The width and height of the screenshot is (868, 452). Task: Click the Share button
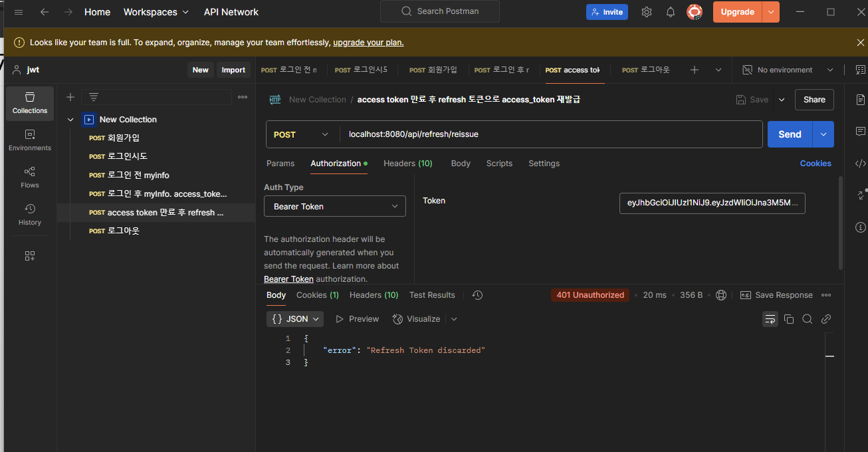[x=814, y=100]
